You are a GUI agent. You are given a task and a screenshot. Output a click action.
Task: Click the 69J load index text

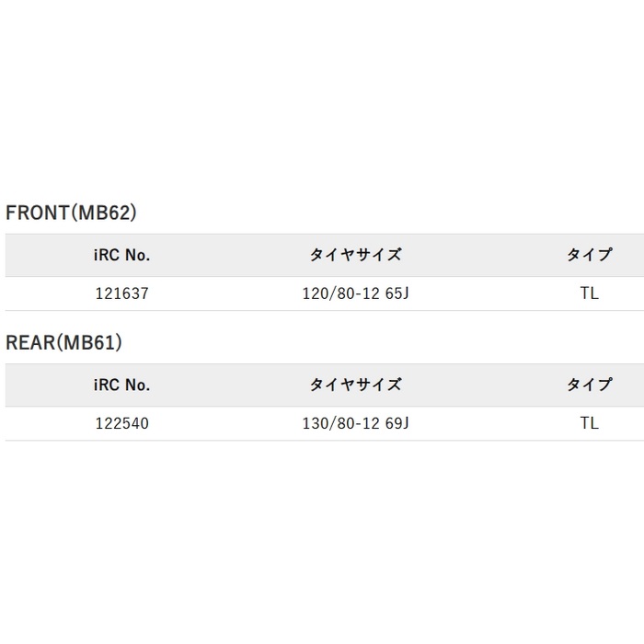pyautogui.click(x=397, y=423)
